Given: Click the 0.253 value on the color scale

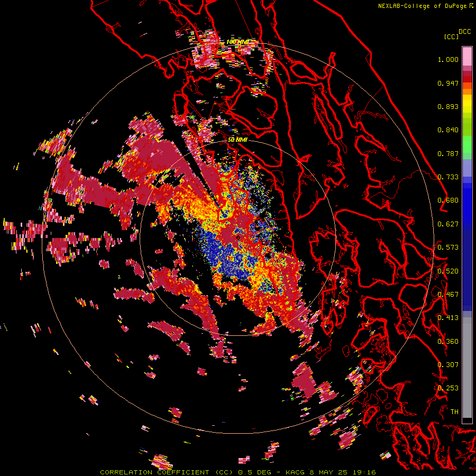Looking at the screenshot, I should (448, 388).
